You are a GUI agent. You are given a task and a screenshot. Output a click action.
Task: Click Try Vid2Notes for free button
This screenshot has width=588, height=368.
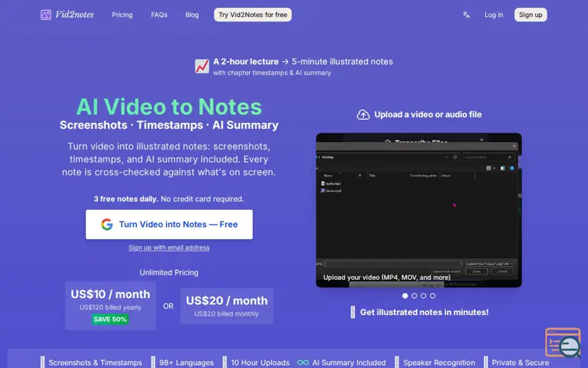253,15
